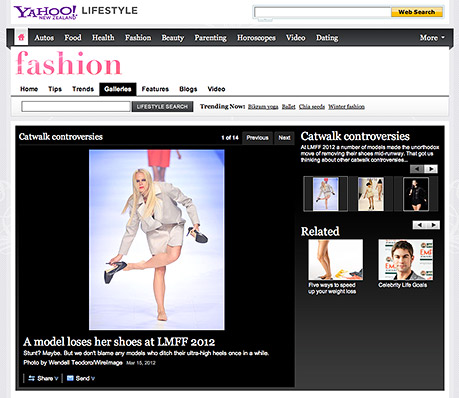Open the Health section
Viewport: 459px width, 398px height.
point(103,38)
